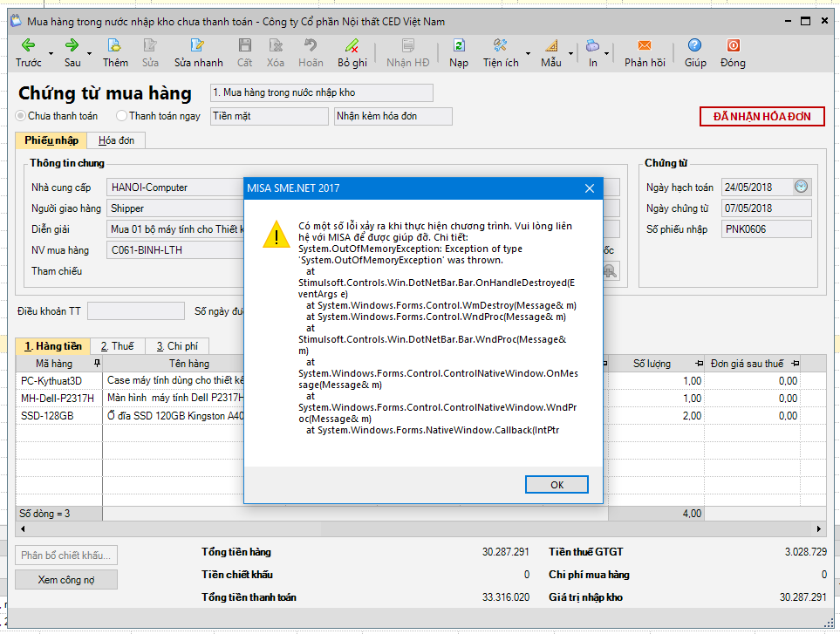Switch to the Phiếu nhập tab
Viewport: 840px width, 634px height.
click(x=51, y=140)
